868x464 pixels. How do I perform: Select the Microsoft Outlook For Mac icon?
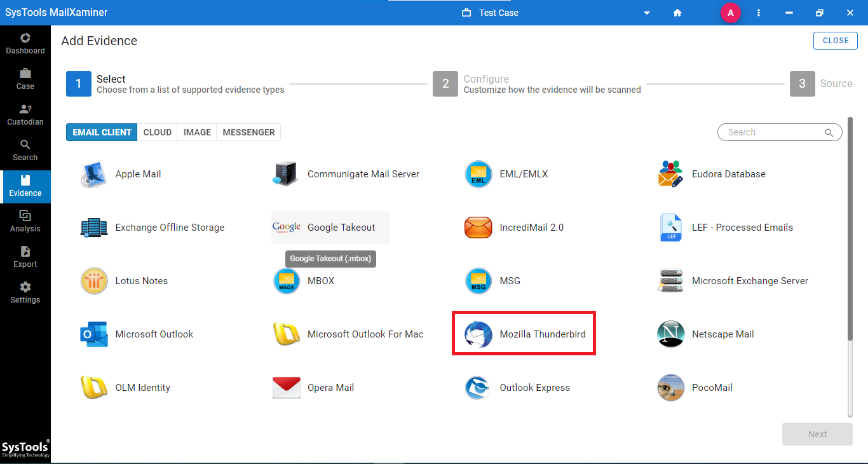286,334
